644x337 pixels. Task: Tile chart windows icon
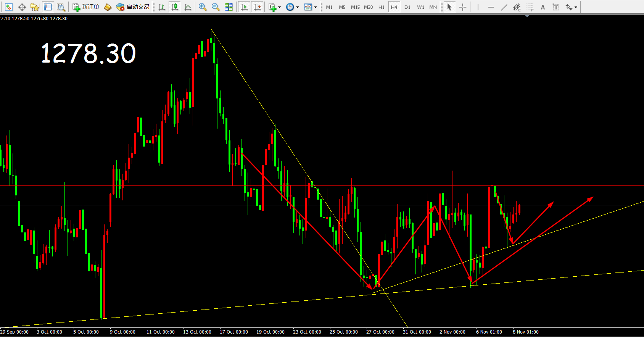229,7
